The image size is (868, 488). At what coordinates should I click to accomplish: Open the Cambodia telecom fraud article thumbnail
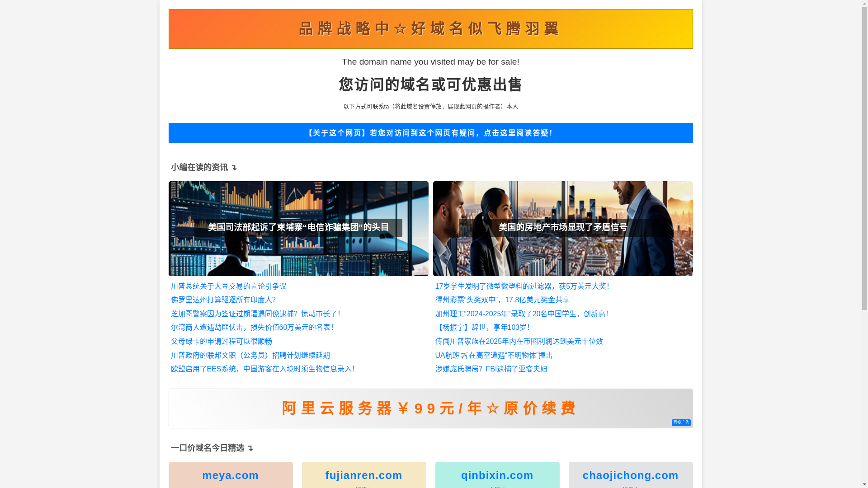pos(298,228)
